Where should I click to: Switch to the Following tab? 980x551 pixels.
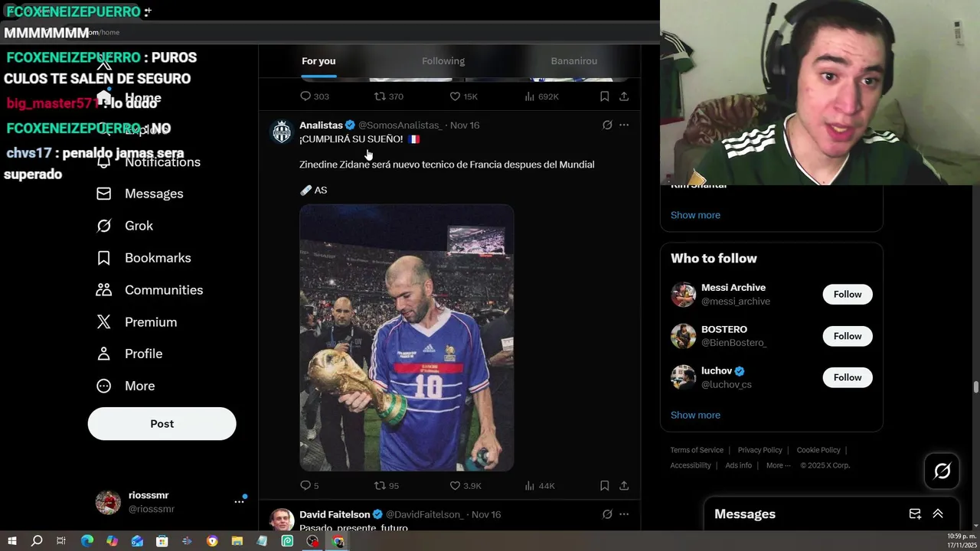click(443, 61)
